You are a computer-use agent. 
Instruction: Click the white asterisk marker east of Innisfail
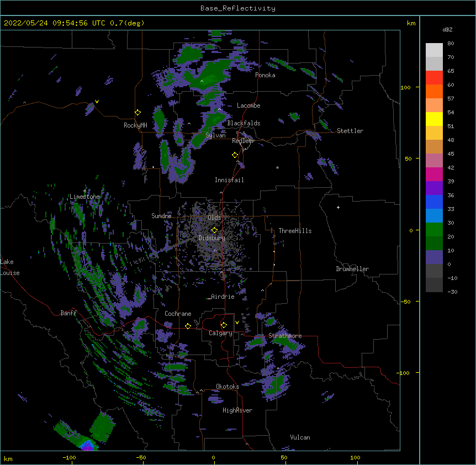[277, 168]
